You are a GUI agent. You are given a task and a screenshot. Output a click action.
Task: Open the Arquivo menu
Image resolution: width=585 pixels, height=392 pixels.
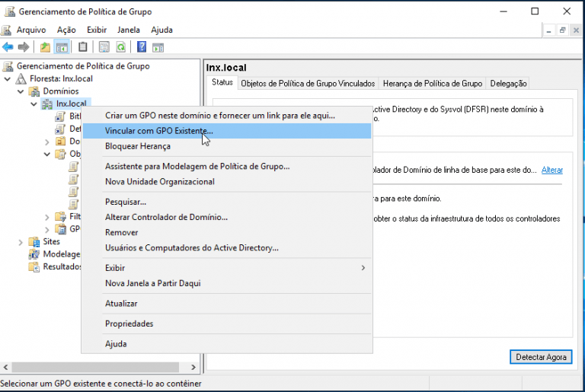(31, 30)
